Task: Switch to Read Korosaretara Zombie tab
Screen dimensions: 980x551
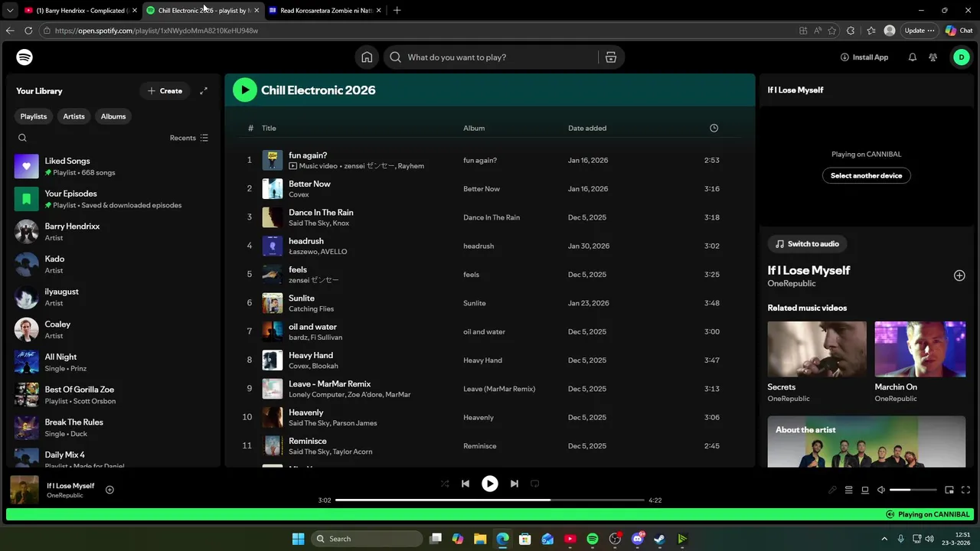Action: [x=324, y=10]
